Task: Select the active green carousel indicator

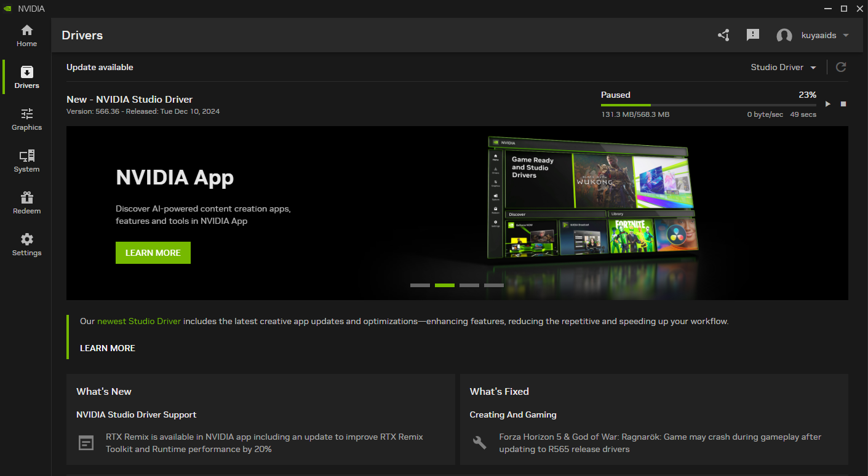Action: [445, 285]
